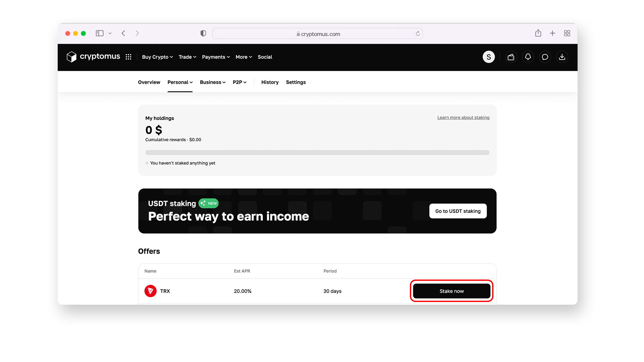Switch to the Overview tab
This screenshot has height=362, width=644.
tap(149, 82)
